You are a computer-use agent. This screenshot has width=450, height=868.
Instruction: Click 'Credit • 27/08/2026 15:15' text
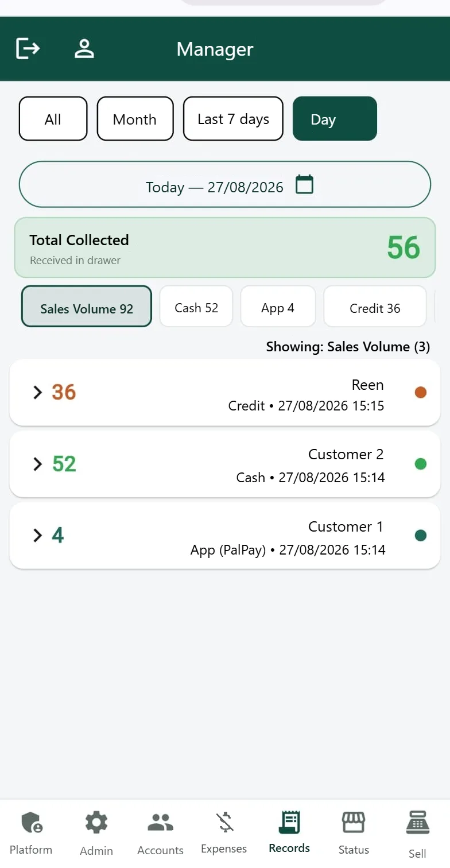[306, 406]
